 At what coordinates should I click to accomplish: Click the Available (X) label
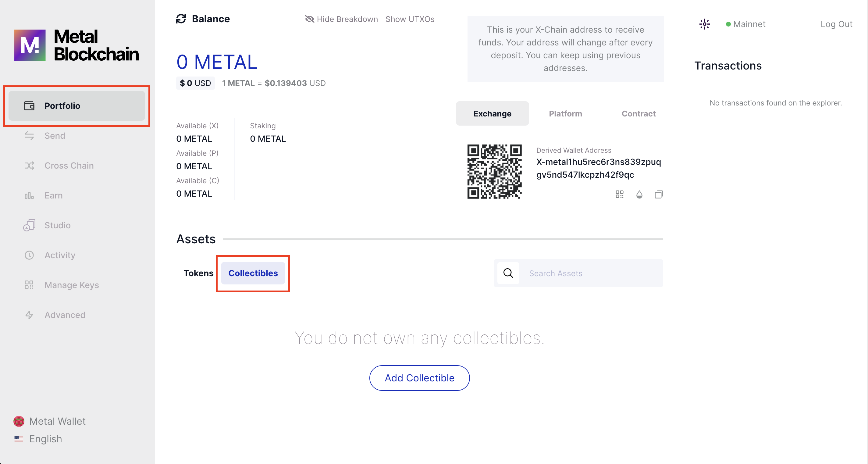pos(197,126)
